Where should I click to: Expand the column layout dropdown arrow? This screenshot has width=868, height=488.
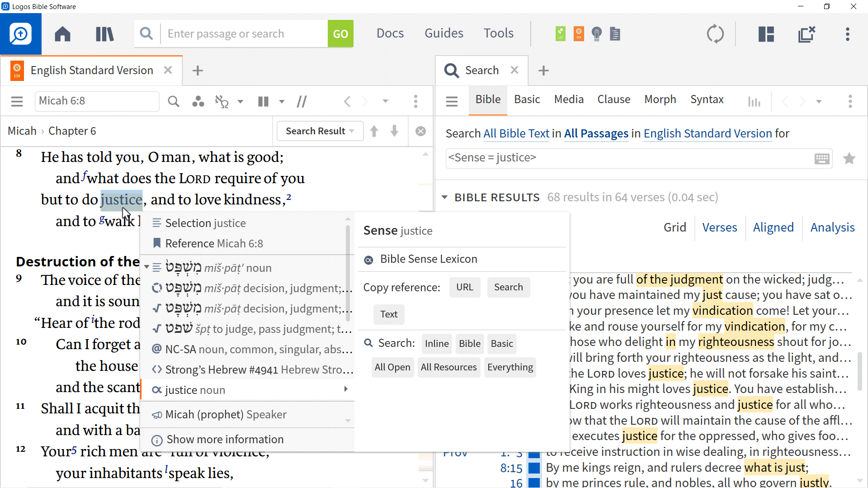point(282,101)
